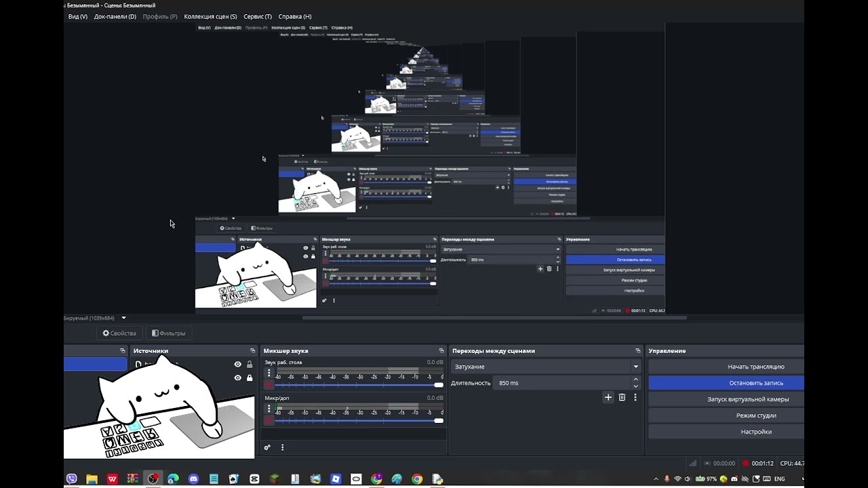Mute the Звук раб. стола audio channel
The image size is (868, 488).
269,384
